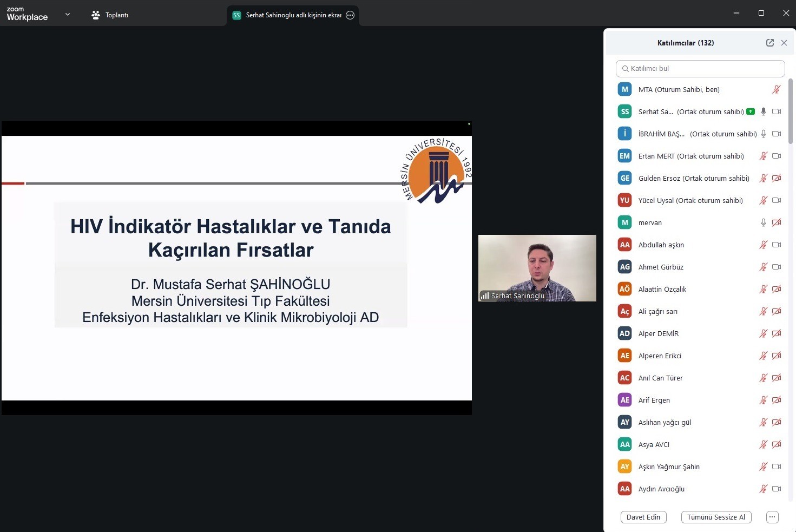Screen dimensions: 796x532
Task: Click the Davet Edin button
Action: point(643,517)
